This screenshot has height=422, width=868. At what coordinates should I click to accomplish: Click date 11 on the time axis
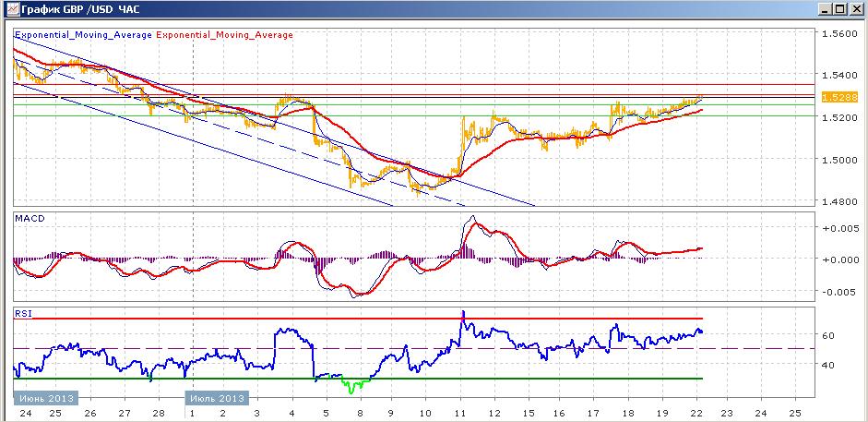click(460, 413)
